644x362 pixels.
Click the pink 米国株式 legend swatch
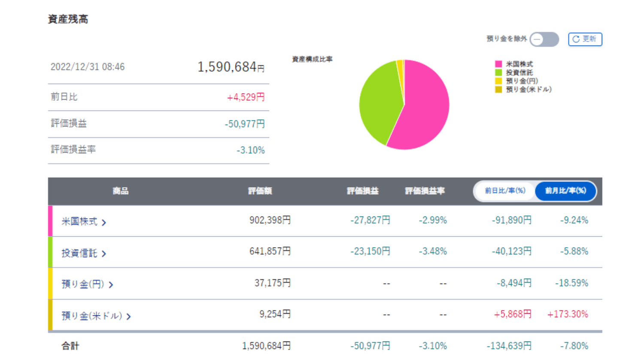click(x=498, y=64)
